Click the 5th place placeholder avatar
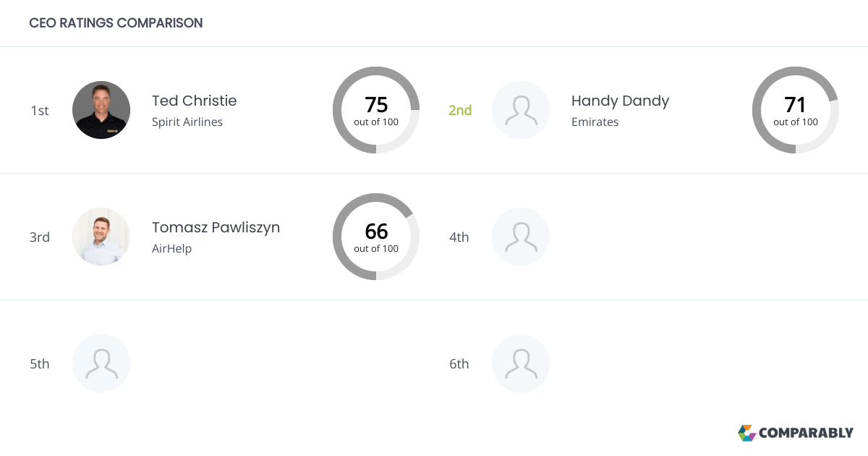This screenshot has width=868, height=456. pyautogui.click(x=101, y=363)
